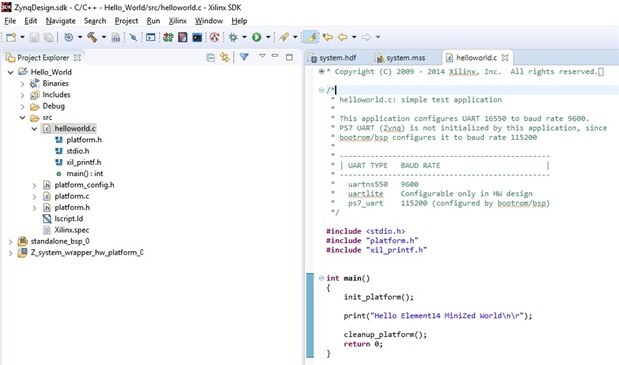Click the Debug bug icon

point(233,37)
